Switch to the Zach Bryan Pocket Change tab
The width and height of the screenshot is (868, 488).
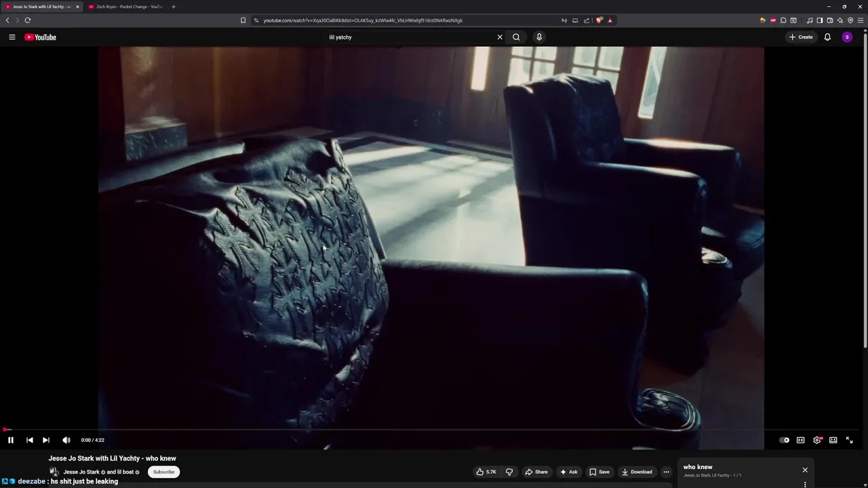(x=126, y=7)
